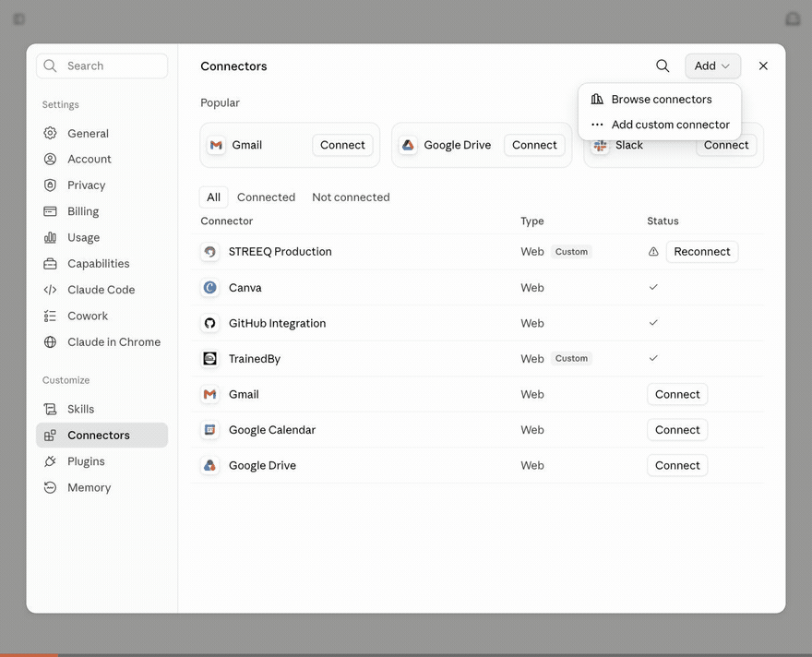Choose Add custom connector option
Image resolution: width=812 pixels, height=657 pixels.
pos(659,125)
